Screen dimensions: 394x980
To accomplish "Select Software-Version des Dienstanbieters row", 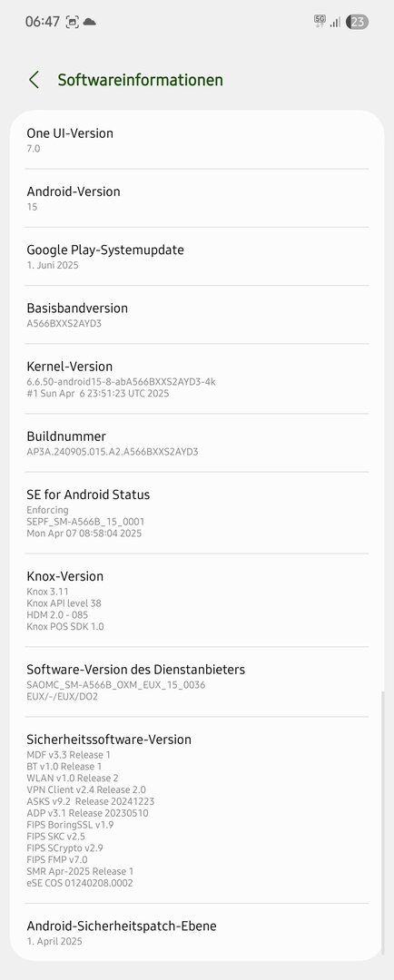I will click(196, 681).
